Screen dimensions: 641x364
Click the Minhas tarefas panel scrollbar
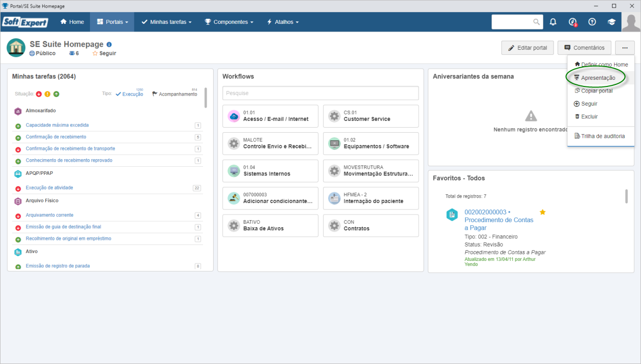pyautogui.click(x=206, y=98)
